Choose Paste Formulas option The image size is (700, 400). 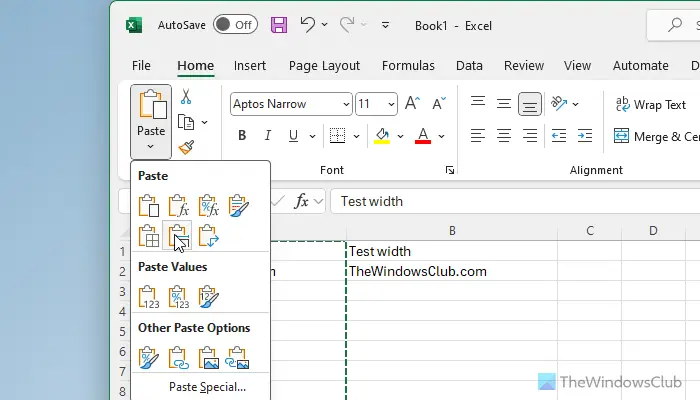tap(178, 206)
